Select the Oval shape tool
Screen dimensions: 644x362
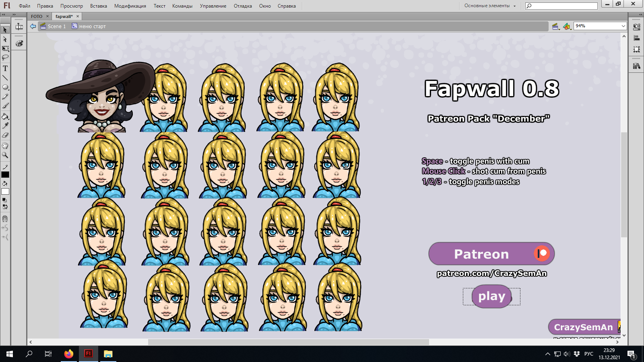click(x=5, y=87)
